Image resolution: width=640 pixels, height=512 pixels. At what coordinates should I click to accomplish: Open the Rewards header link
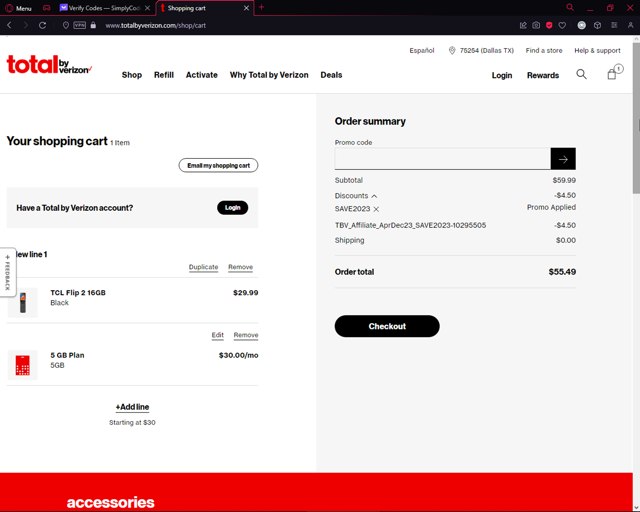(x=543, y=76)
